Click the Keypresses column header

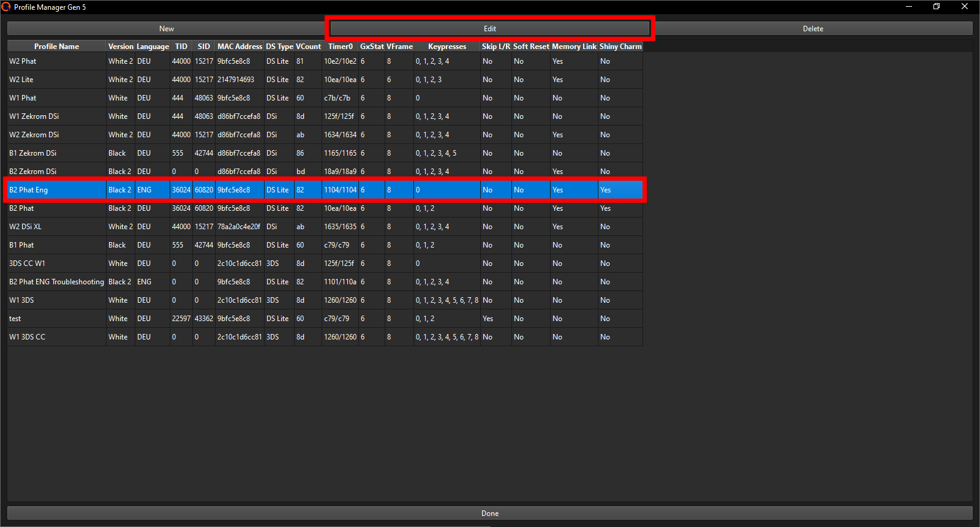pyautogui.click(x=447, y=47)
